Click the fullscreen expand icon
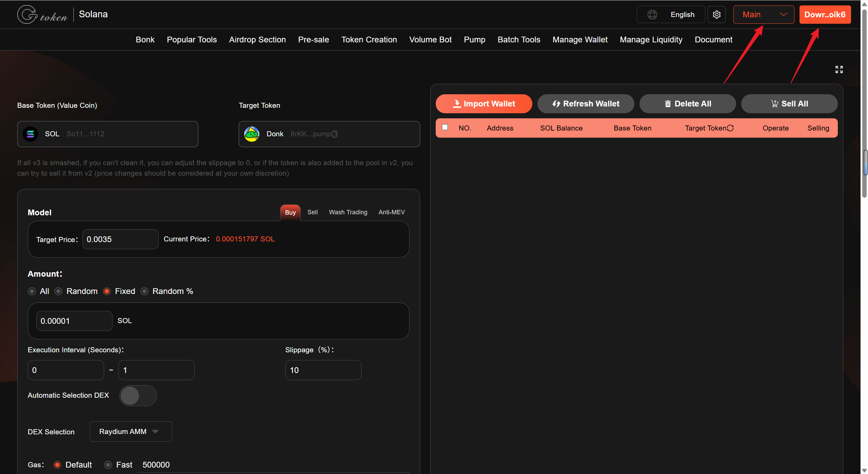Image resolution: width=868 pixels, height=474 pixels. point(839,70)
